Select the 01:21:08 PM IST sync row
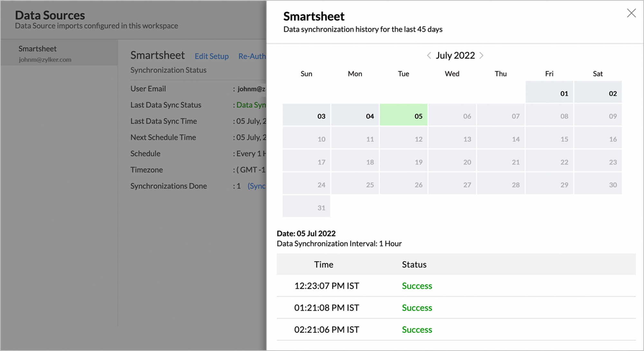This screenshot has width=644, height=351. tap(327, 307)
